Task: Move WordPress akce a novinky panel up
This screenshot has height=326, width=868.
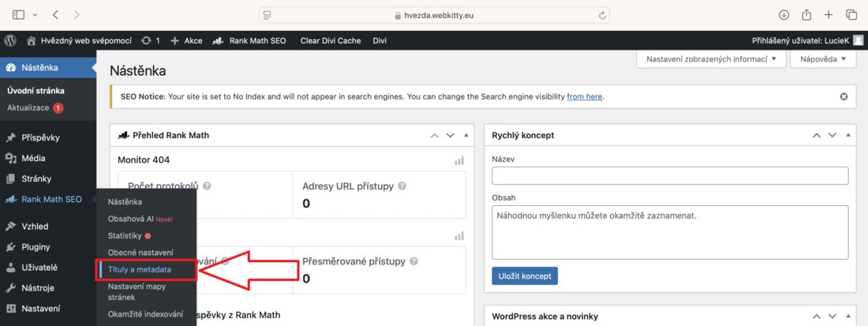Action: pyautogui.click(x=817, y=317)
